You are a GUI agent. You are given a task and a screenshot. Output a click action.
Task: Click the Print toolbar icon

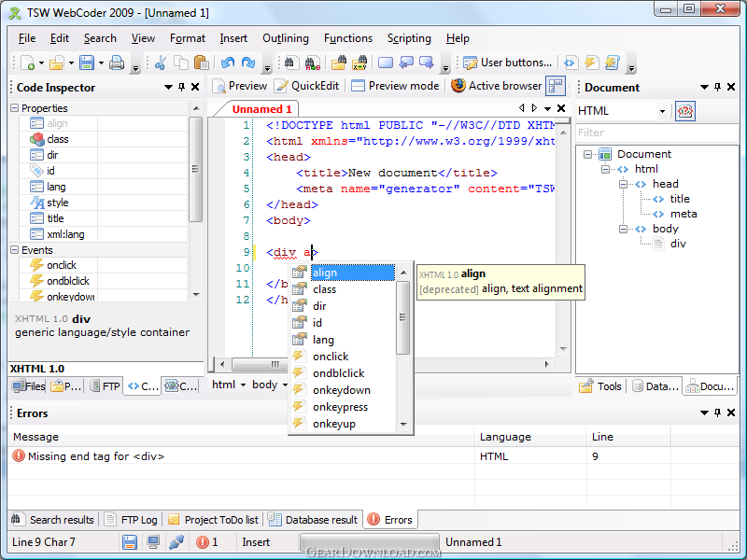117,63
